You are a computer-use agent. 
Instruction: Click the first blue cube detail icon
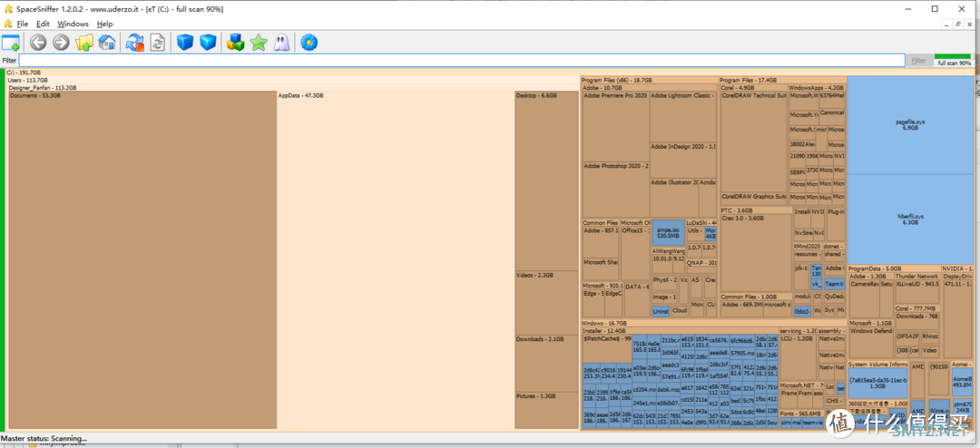tap(185, 43)
